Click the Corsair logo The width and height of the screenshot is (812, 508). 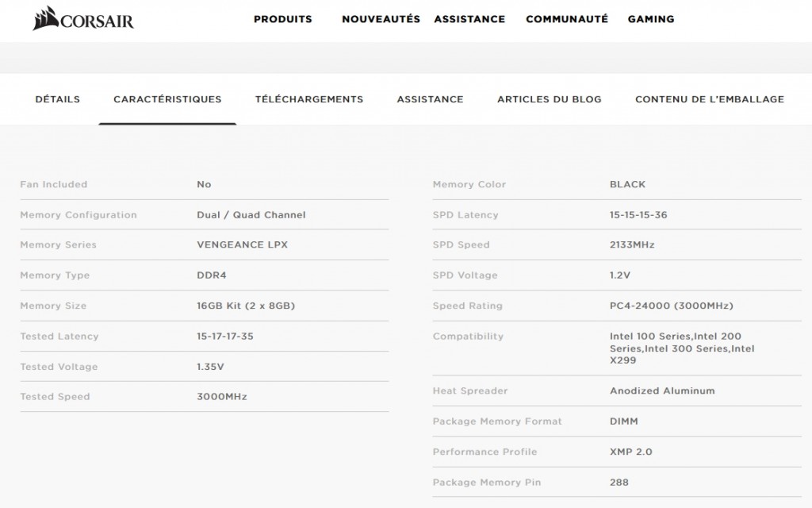pyautogui.click(x=82, y=19)
